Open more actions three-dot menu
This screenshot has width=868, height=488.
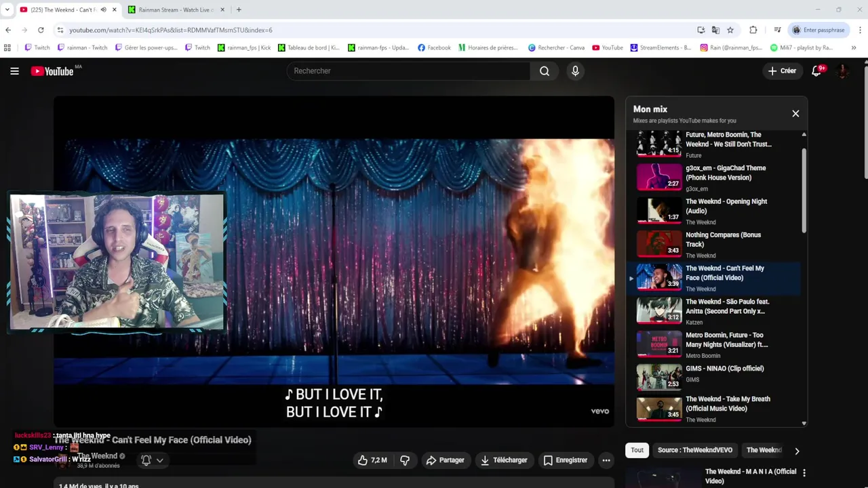click(606, 460)
